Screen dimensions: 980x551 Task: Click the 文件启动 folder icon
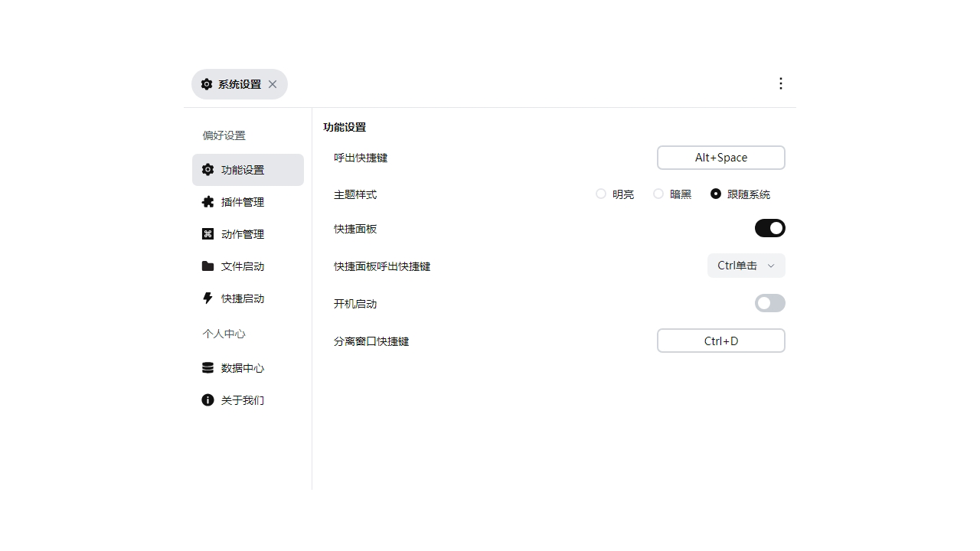tap(207, 266)
